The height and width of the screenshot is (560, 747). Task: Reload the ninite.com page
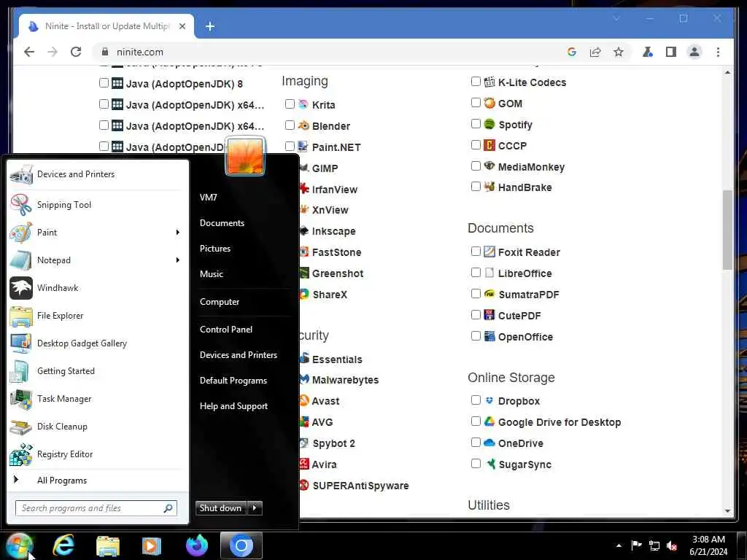[76, 52]
